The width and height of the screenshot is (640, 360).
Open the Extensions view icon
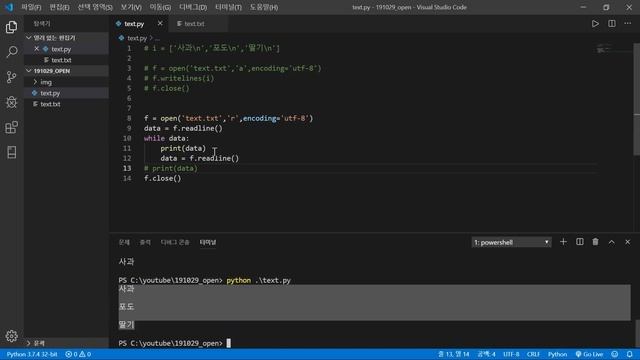click(x=11, y=127)
